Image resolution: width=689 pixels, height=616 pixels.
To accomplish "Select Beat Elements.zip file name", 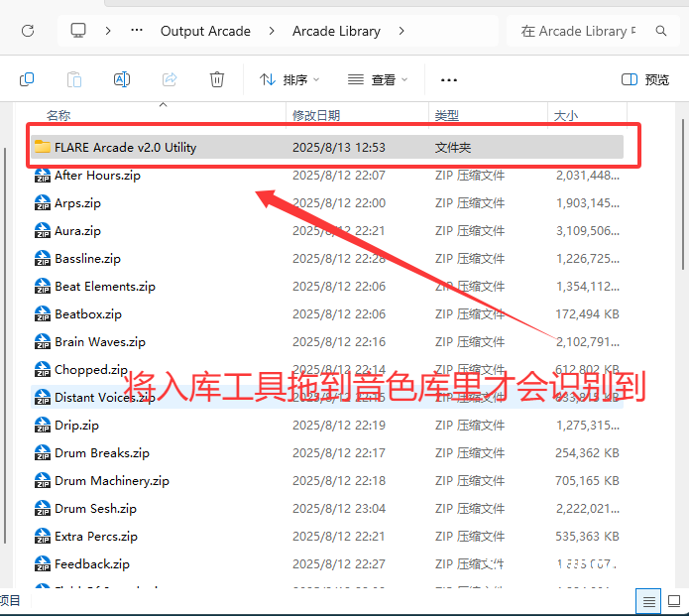I will [x=105, y=287].
